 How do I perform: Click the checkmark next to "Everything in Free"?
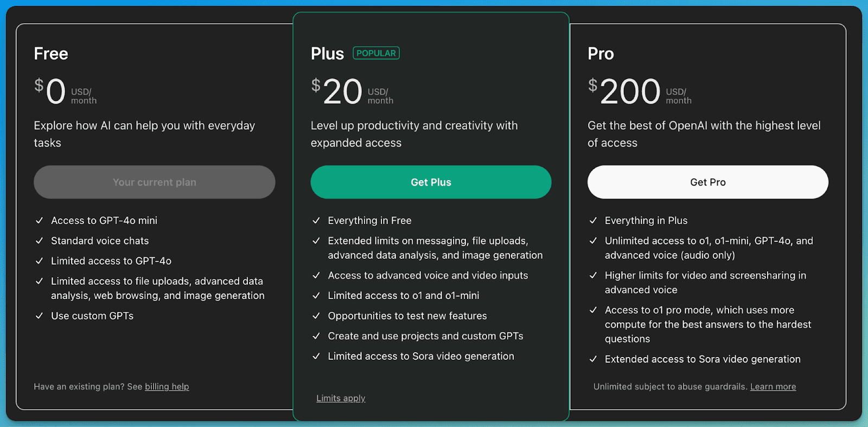[x=316, y=220]
